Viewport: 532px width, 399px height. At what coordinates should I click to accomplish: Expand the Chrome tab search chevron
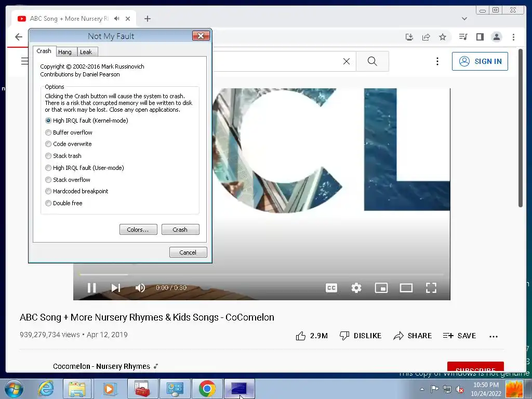tap(464, 19)
